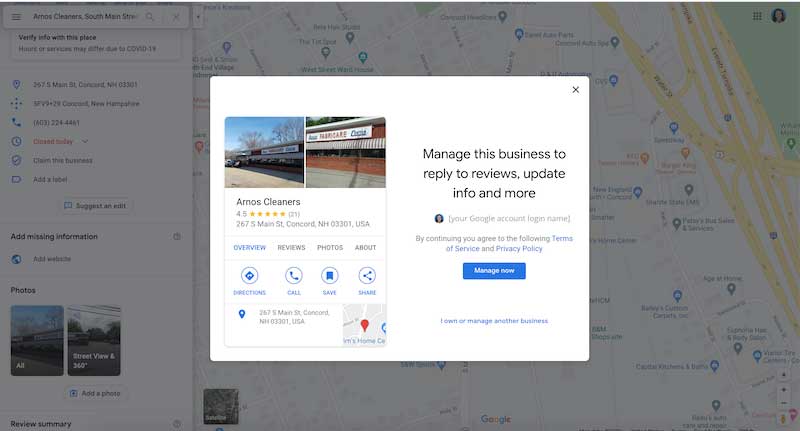Click the clock hours icon in side panel
Viewport: 800px width, 431px height.
tap(16, 141)
